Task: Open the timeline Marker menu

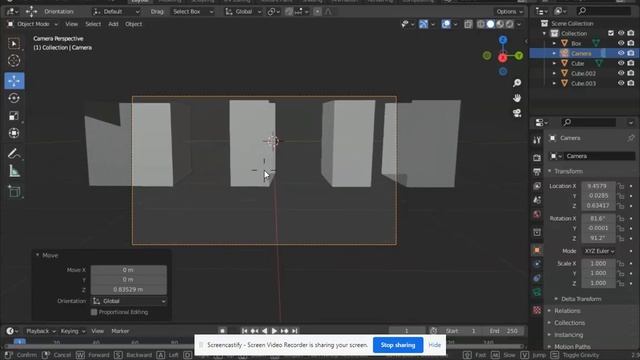Action: (120, 331)
